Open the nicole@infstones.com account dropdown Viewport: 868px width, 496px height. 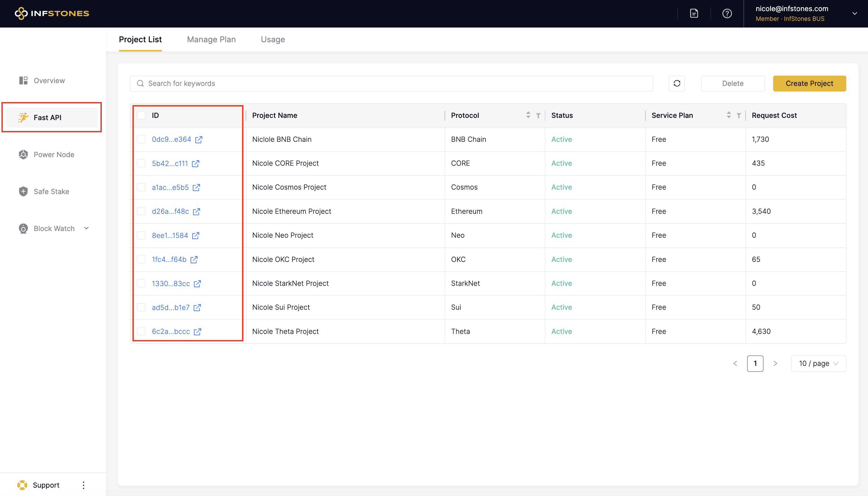coord(854,13)
